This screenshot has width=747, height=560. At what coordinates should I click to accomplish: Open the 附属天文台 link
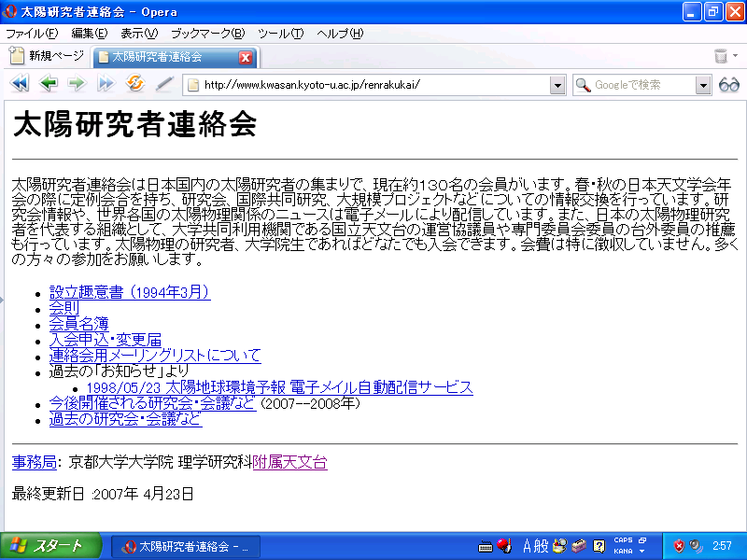point(290,462)
